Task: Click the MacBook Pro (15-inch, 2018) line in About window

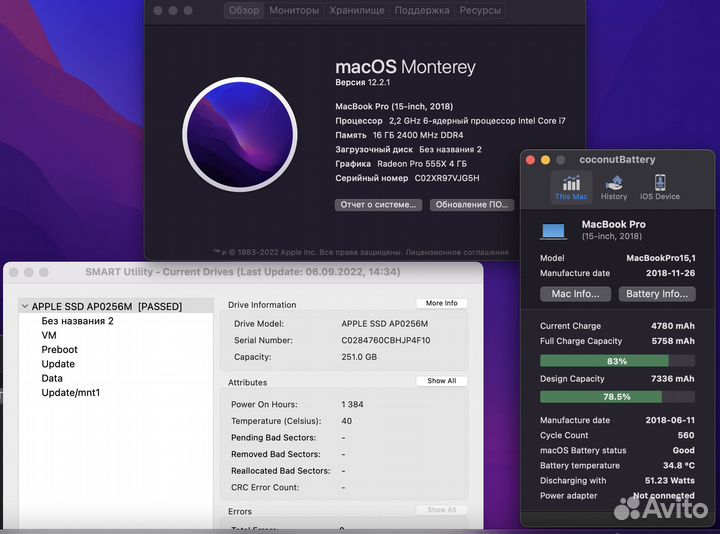Action: [394, 107]
